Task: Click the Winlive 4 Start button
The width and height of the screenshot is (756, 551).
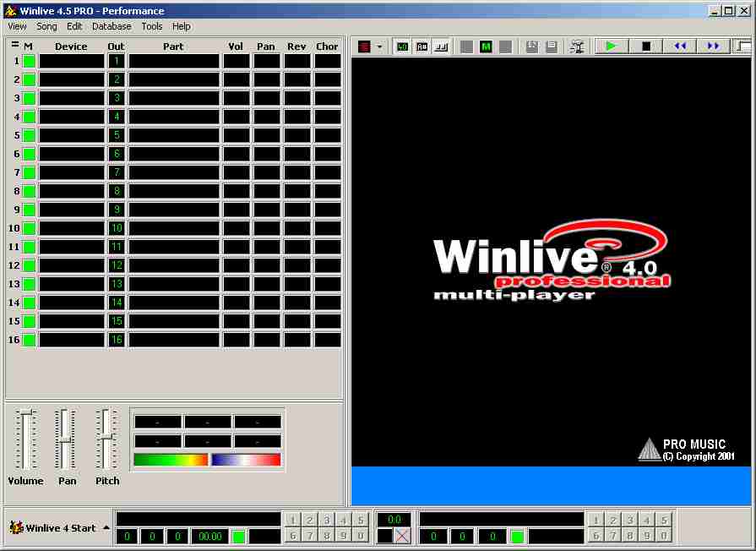Action: [57, 528]
